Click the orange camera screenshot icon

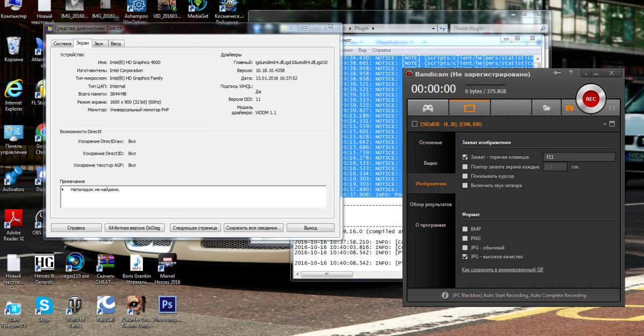click(x=569, y=108)
